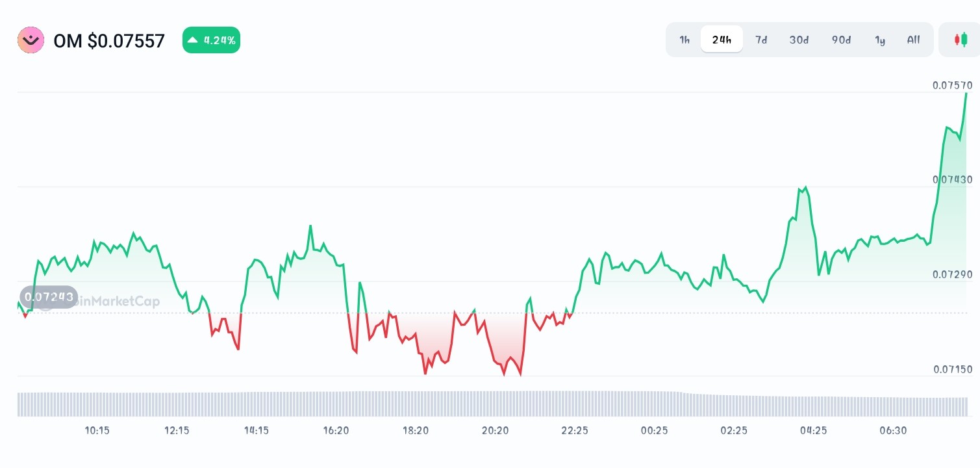This screenshot has height=468, width=980.
Task: Click the 12:15 time axis label
Action: 177,430
